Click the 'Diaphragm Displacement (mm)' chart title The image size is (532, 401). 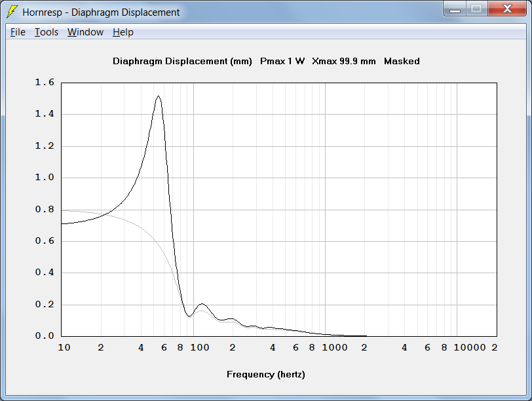(182, 62)
